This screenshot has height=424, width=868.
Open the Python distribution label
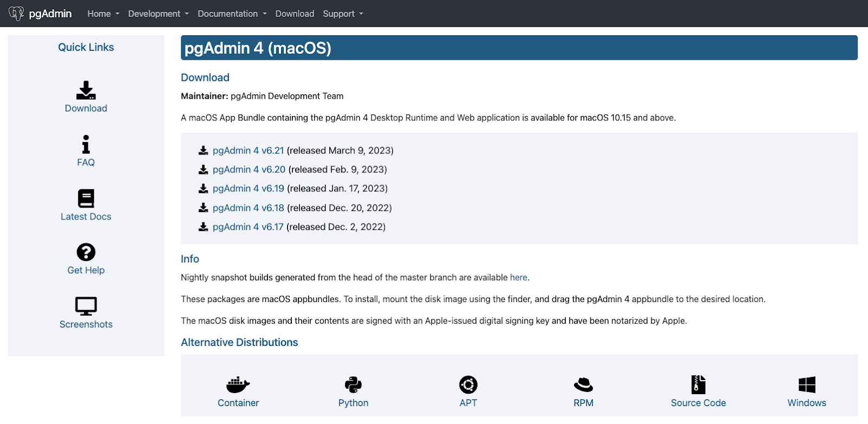tap(353, 403)
